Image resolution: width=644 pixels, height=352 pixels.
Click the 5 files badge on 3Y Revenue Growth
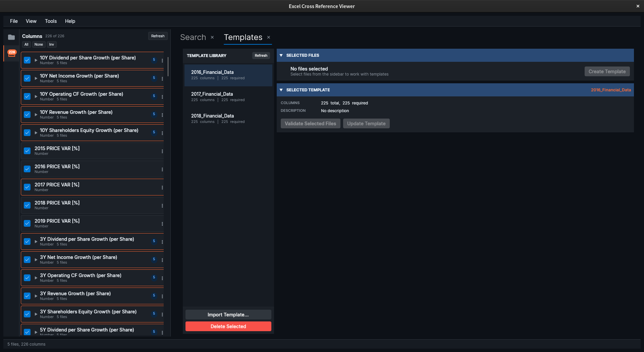click(154, 296)
